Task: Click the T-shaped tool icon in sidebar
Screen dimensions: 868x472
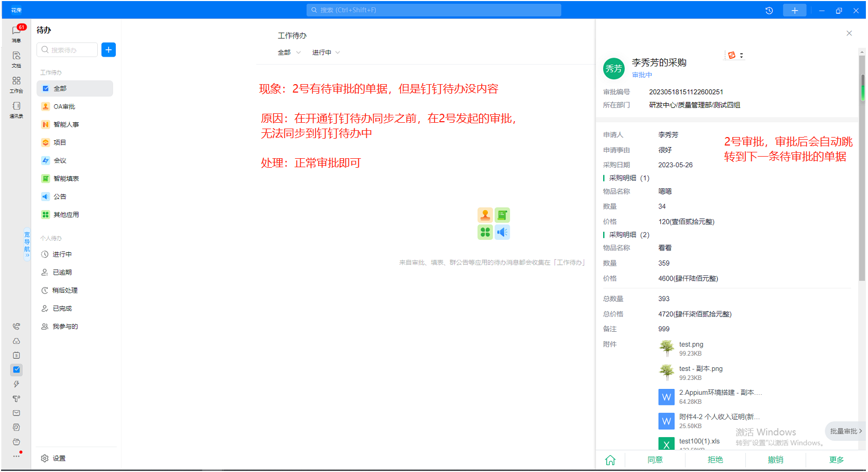Action: tap(16, 398)
